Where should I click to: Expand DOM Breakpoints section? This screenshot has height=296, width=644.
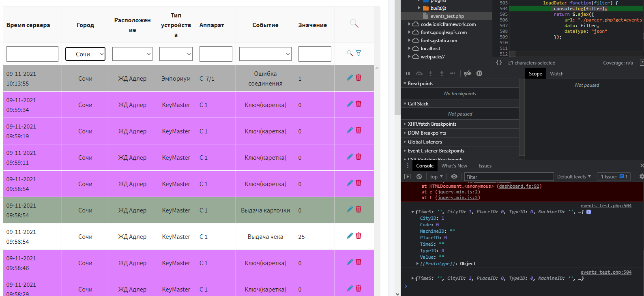coord(460,133)
